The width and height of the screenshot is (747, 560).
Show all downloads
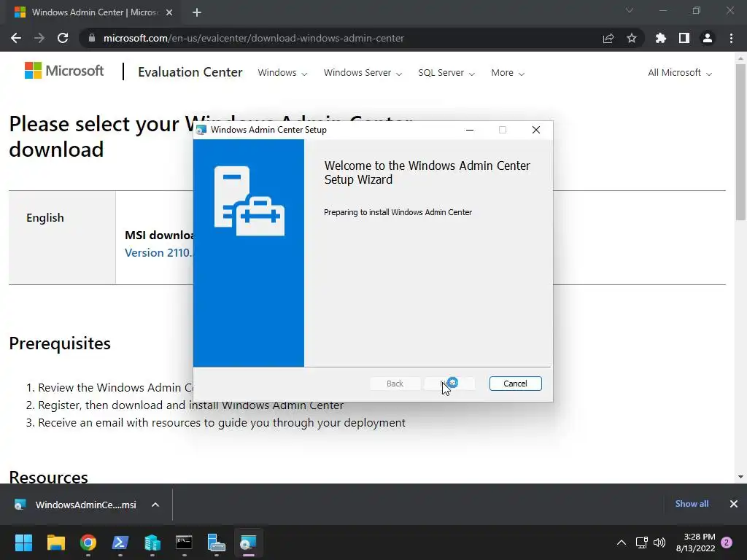(692, 504)
